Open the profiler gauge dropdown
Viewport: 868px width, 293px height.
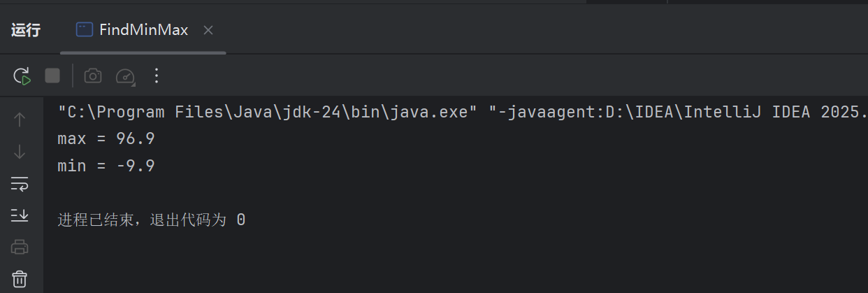tap(125, 76)
